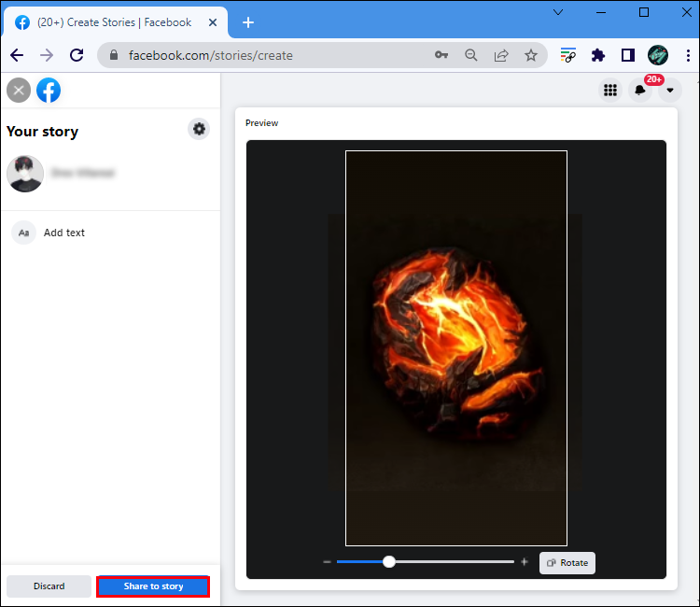Click the Add text option

coord(63,233)
